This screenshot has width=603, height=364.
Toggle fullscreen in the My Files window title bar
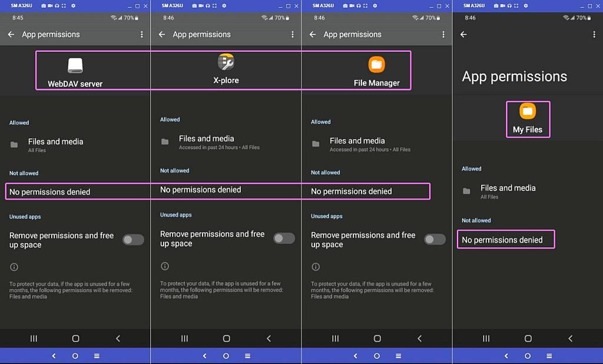tap(516, 6)
